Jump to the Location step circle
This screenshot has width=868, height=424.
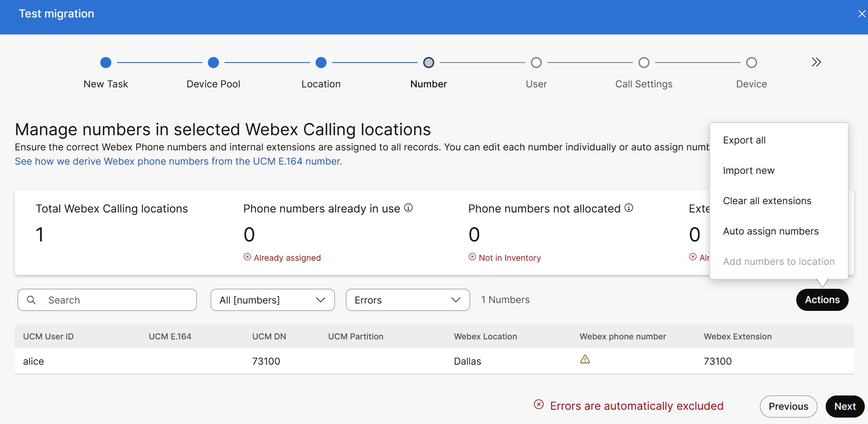pos(321,63)
